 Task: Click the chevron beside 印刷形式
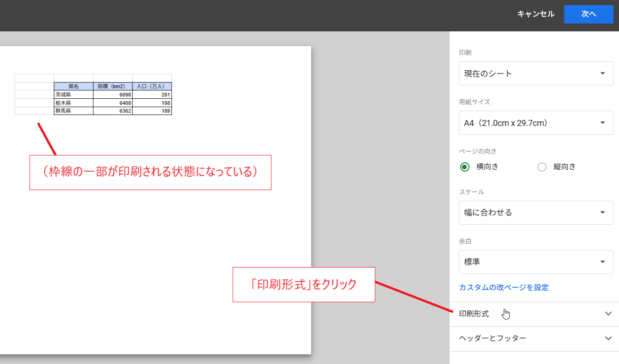pos(608,314)
